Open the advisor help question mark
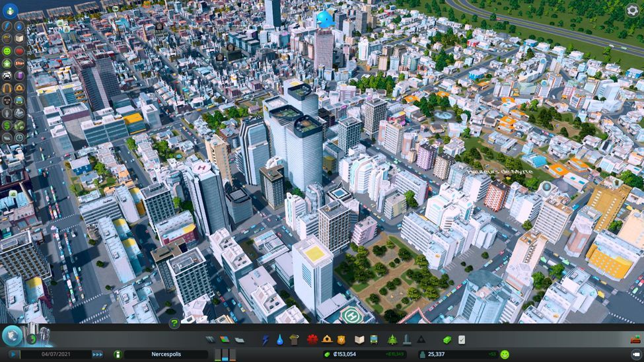 tap(174, 324)
